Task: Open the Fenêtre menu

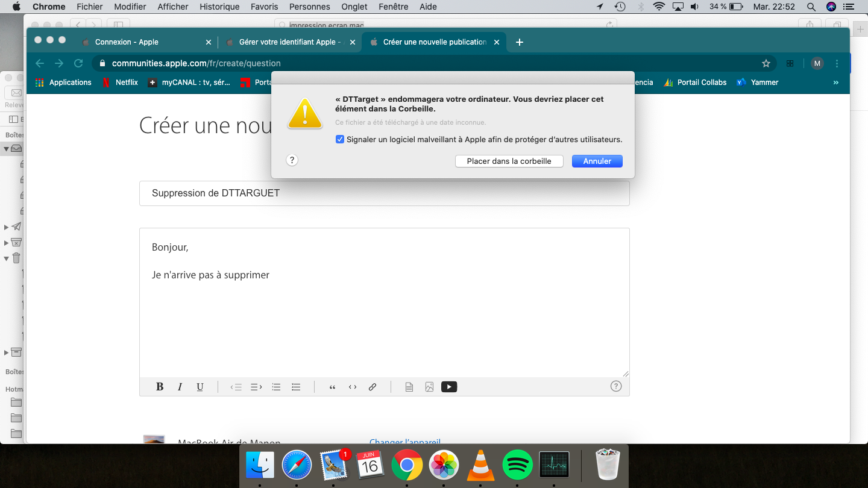Action: (393, 7)
